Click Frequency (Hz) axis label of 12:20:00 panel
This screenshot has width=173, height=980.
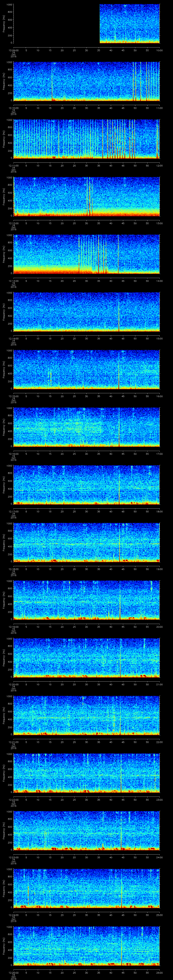coord(4,657)
